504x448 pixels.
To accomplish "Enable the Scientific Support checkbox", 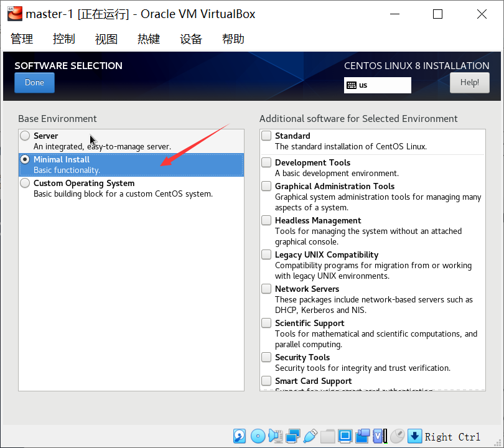I will [266, 323].
